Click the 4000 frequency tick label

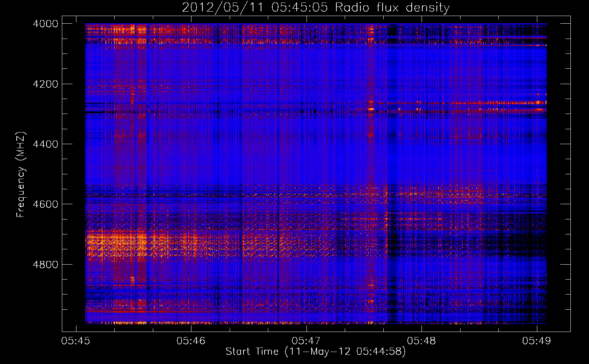click(x=46, y=24)
